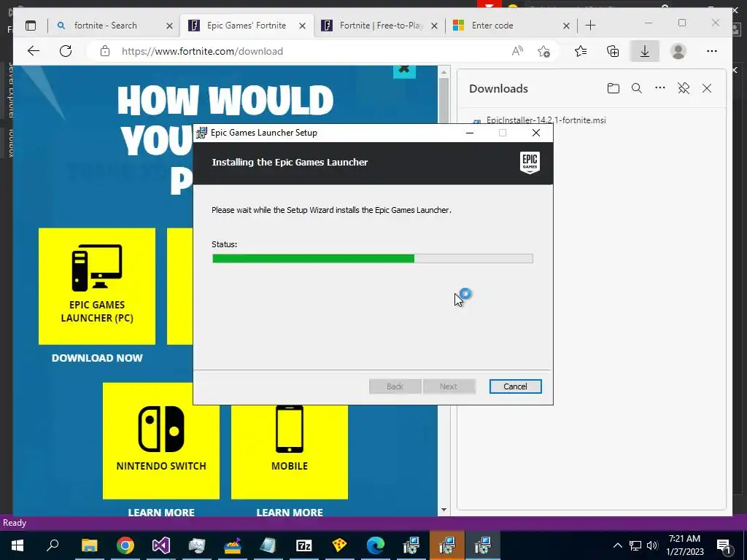747x560 pixels.
Task: Open File Explorer from taskbar
Action: [x=89, y=545]
